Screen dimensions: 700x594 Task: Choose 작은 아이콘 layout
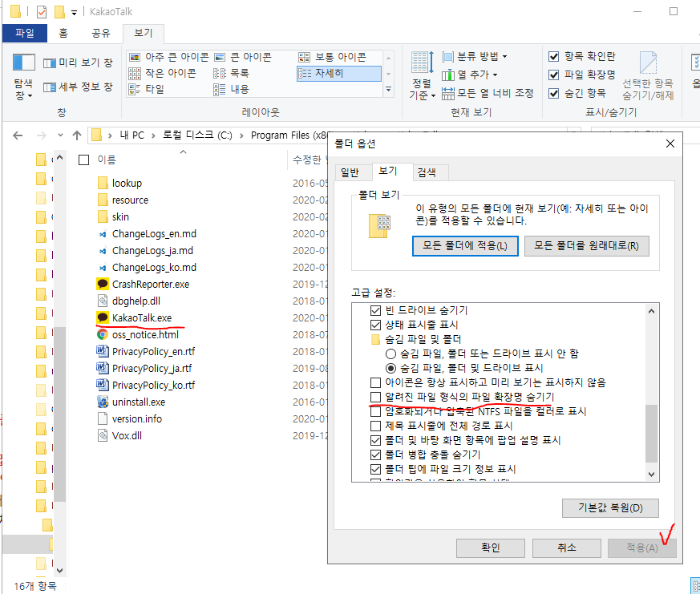pos(163,73)
